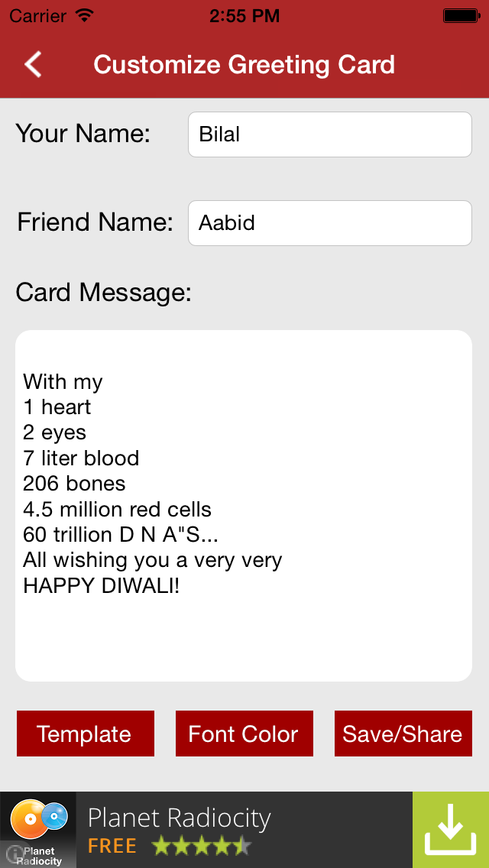The height and width of the screenshot is (868, 489).
Task: Tap the back arrow icon
Action: [x=33, y=64]
